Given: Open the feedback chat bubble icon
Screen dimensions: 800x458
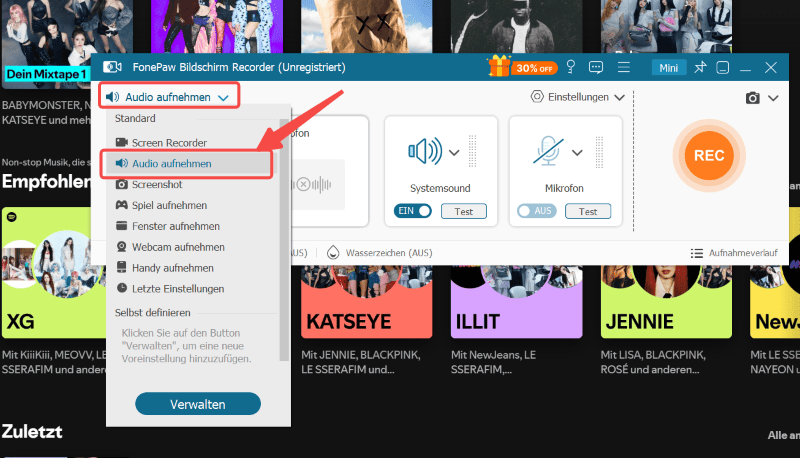Looking at the screenshot, I should (596, 67).
